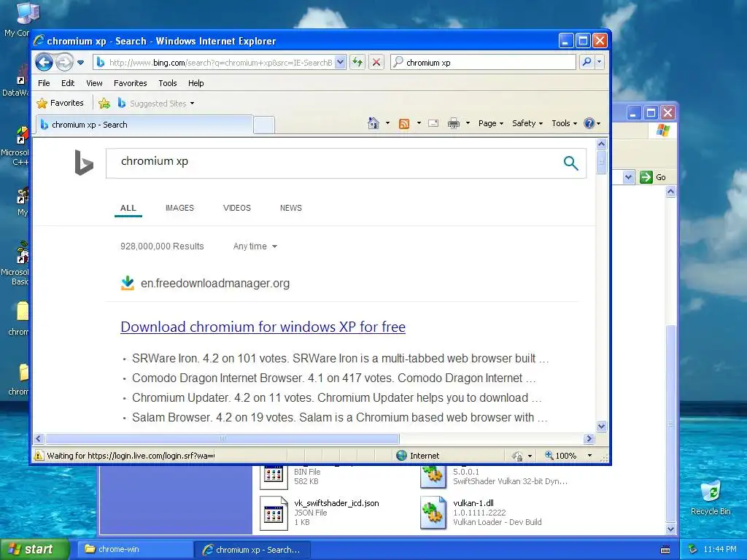Click the Bing search text box
Viewport: 747px width, 560px height.
tap(333, 163)
